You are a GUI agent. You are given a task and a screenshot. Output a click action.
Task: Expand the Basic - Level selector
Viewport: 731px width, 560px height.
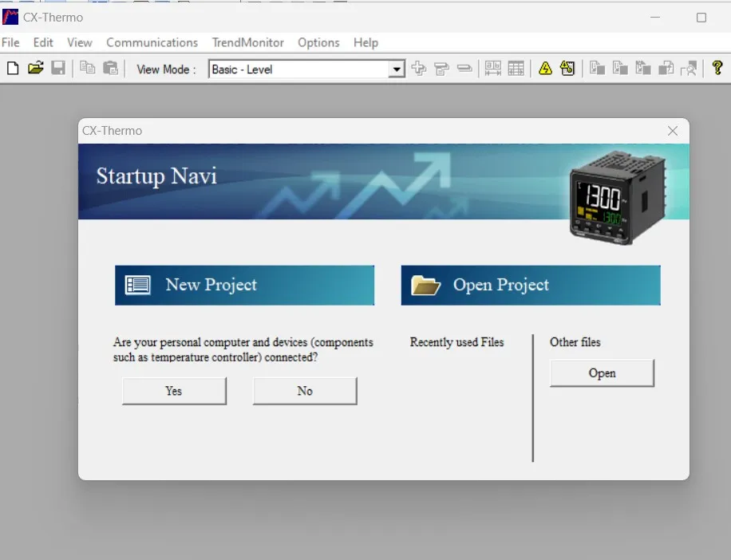(x=397, y=69)
